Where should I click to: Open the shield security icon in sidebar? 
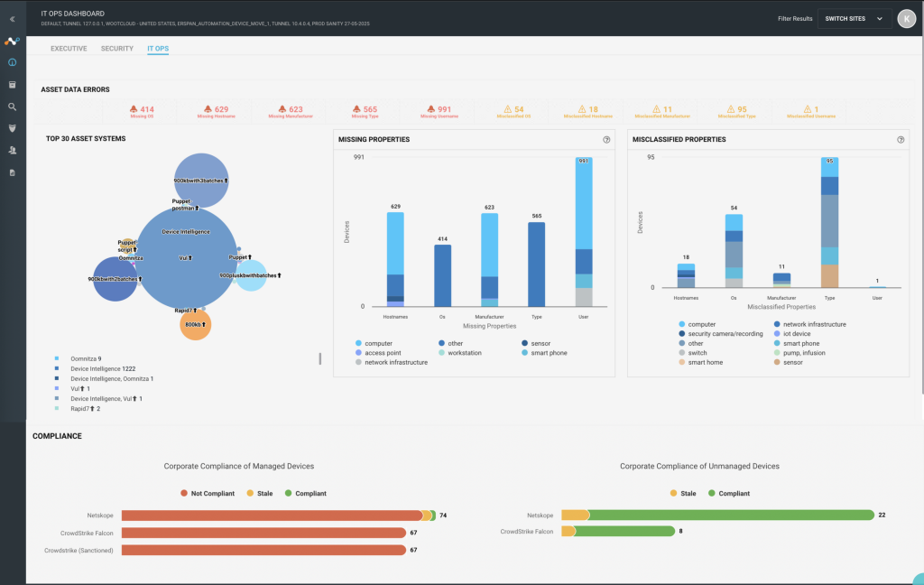tap(12, 128)
